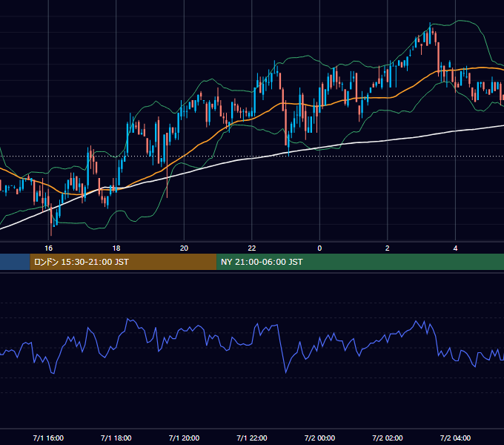This screenshot has height=445, width=504.
Task: Select the 16 time axis label
Action: 48,248
